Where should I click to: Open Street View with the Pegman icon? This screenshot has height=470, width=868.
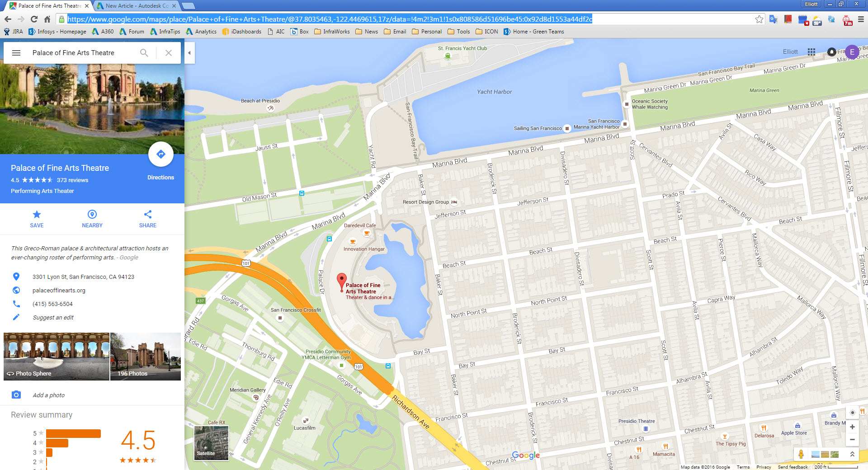tap(801, 454)
